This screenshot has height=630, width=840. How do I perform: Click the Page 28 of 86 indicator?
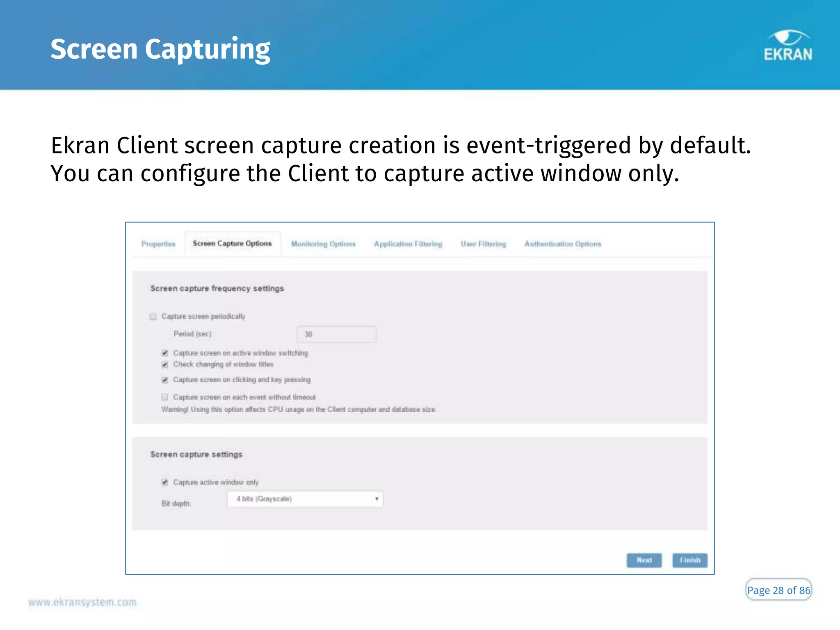pos(778,590)
